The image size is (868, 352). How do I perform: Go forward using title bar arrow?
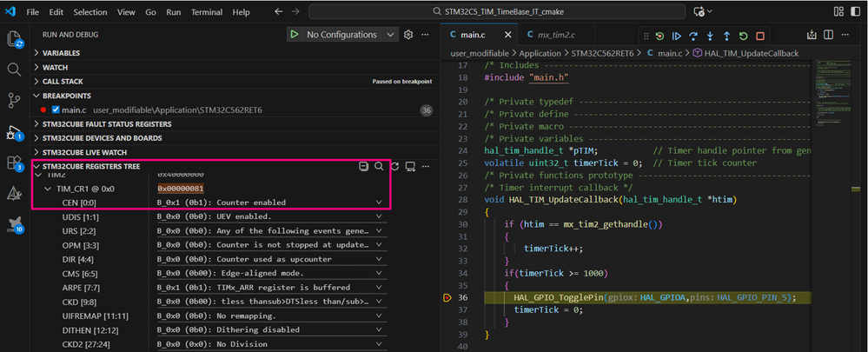tap(295, 11)
